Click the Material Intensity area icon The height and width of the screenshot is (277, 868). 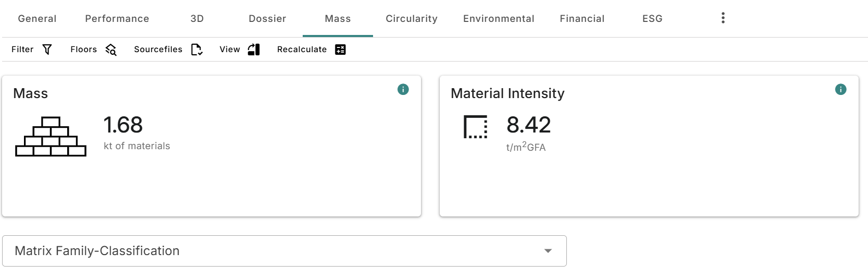[476, 127]
